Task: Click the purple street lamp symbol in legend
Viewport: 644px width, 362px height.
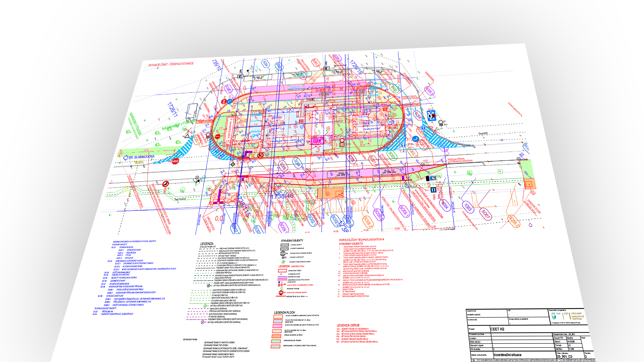Action: tap(202, 322)
